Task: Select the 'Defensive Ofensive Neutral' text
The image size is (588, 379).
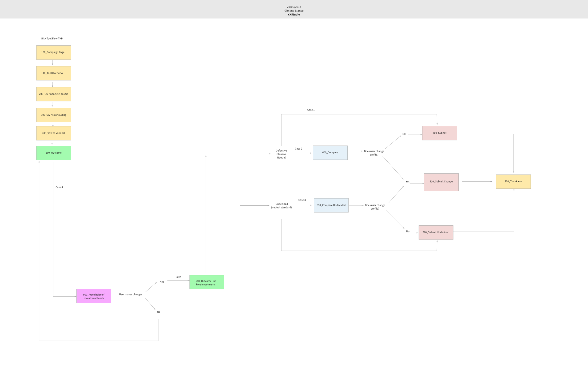Action: (x=281, y=154)
